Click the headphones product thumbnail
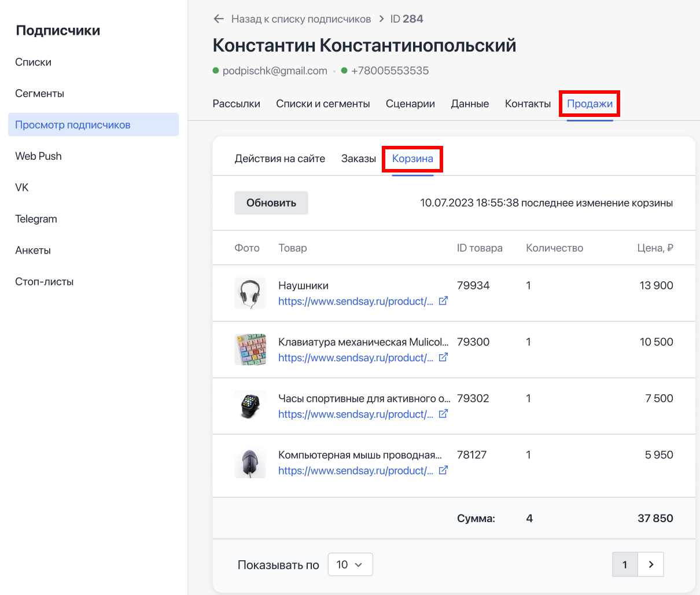Screen dimensions: 700x595 coord(250,293)
